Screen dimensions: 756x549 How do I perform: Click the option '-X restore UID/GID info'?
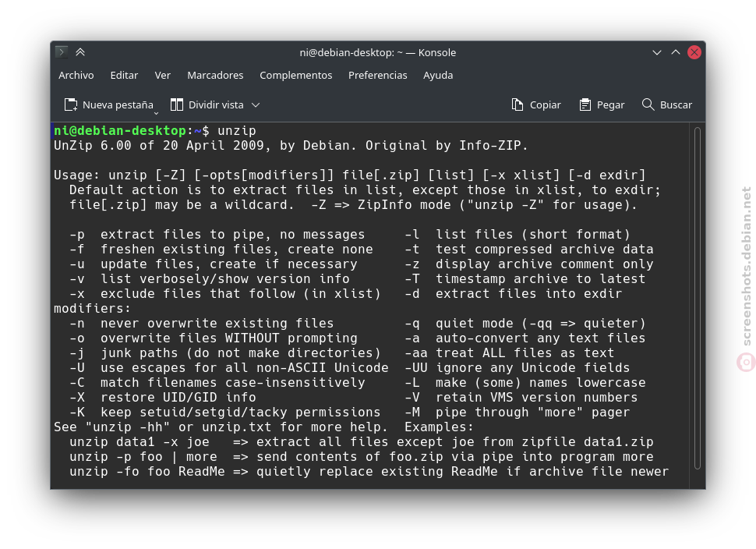[163, 398]
